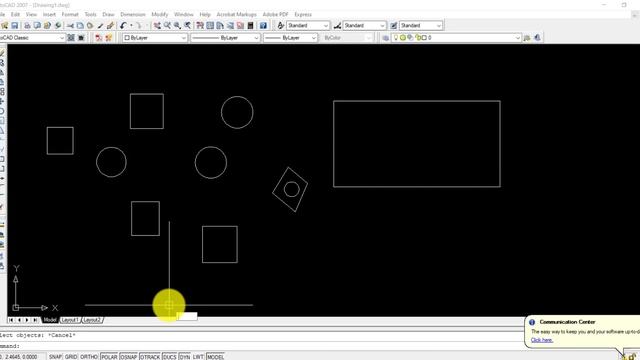Toggle layer 0 lightbulb on/off
640x360 pixels.
click(x=396, y=38)
